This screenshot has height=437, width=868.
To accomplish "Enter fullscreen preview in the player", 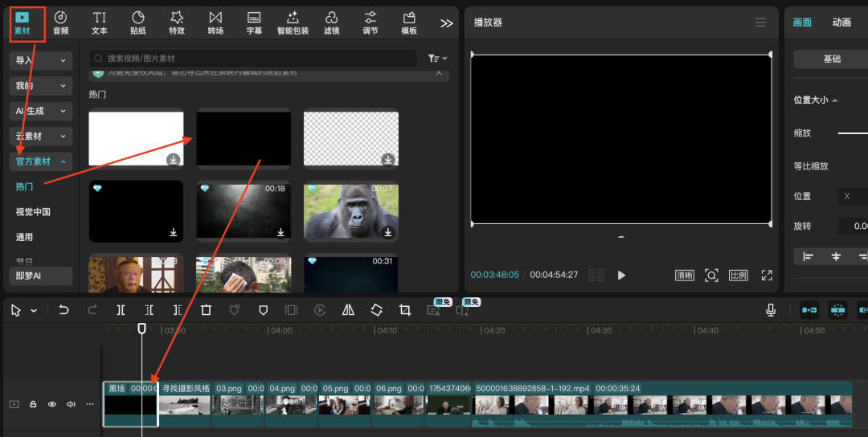I will point(767,275).
